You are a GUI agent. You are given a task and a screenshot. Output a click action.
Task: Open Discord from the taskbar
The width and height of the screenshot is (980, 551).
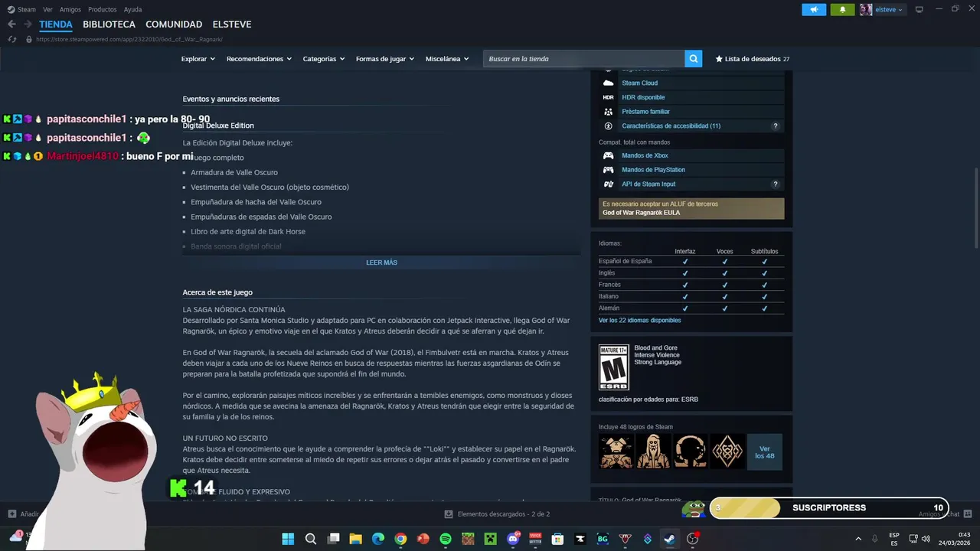513,539
